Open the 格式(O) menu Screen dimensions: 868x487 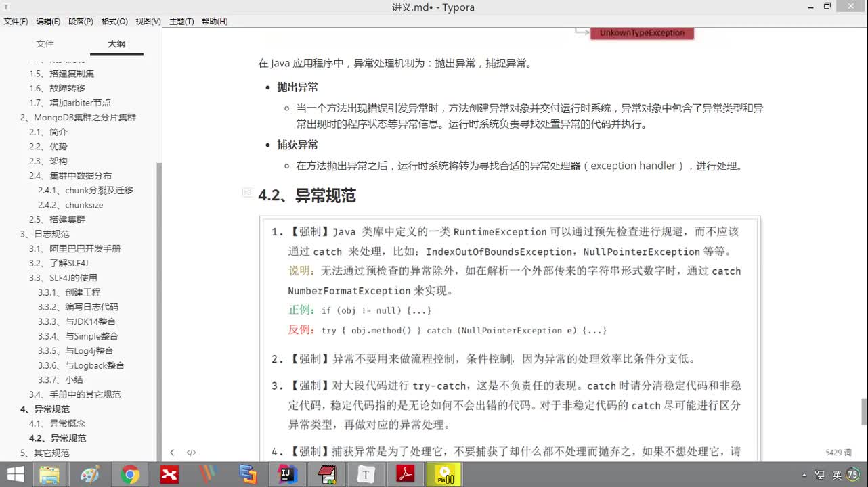tap(114, 22)
